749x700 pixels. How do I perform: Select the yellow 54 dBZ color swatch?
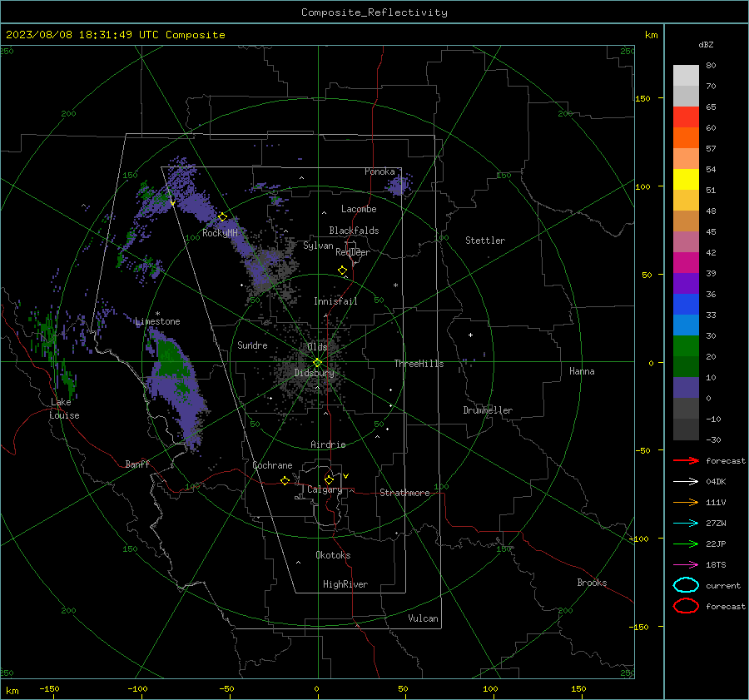(686, 180)
